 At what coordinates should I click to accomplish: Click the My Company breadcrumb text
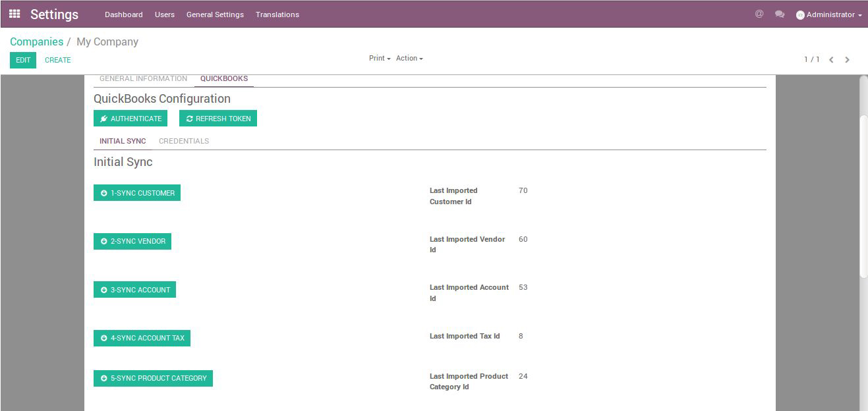107,41
